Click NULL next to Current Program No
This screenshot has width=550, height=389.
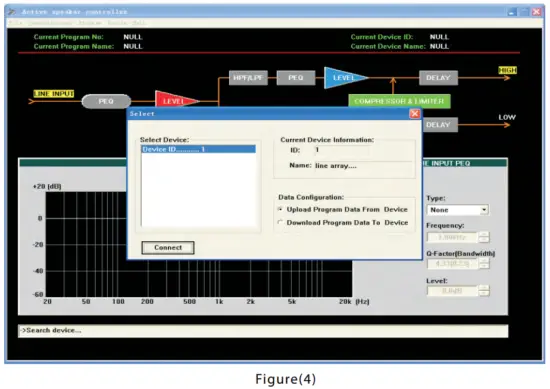[133, 37]
